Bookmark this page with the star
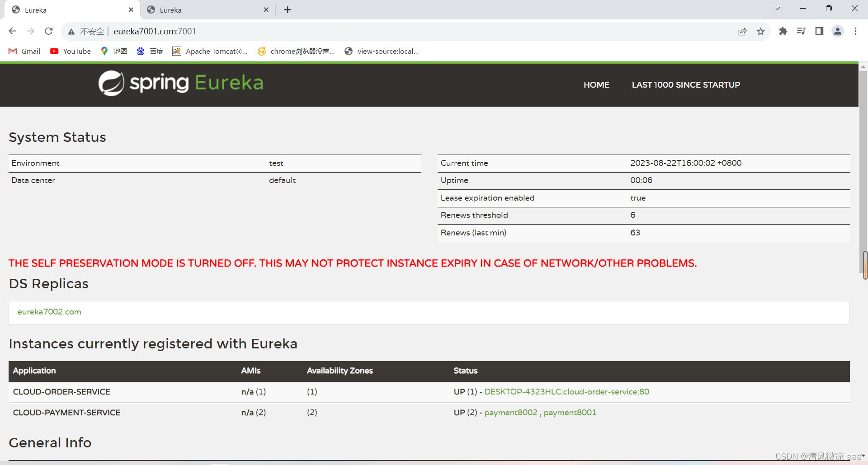The height and width of the screenshot is (465, 868). tap(760, 31)
